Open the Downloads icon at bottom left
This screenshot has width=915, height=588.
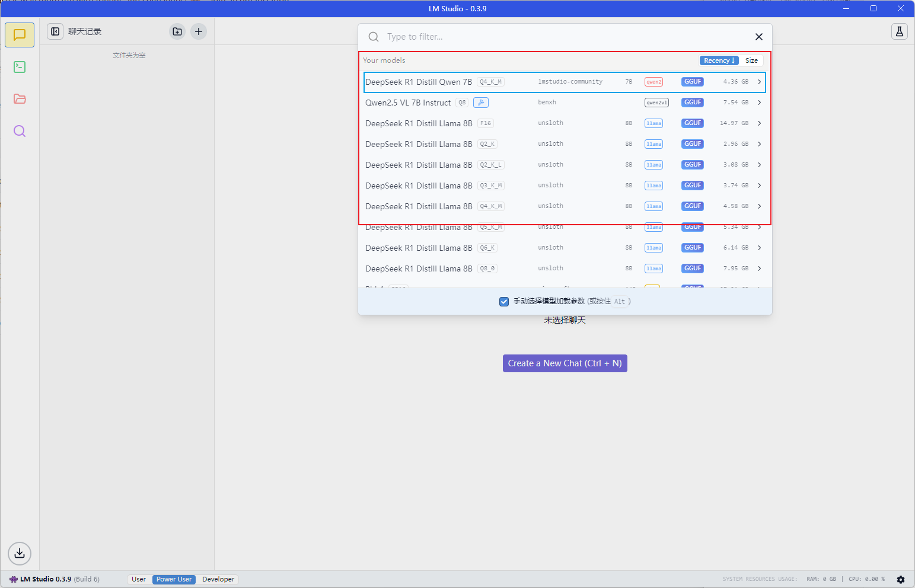[20, 553]
